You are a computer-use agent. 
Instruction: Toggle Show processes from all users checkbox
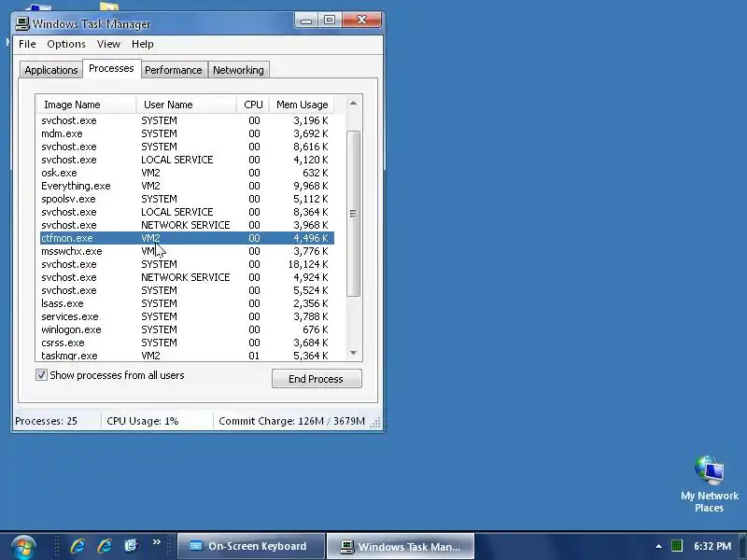pos(41,375)
